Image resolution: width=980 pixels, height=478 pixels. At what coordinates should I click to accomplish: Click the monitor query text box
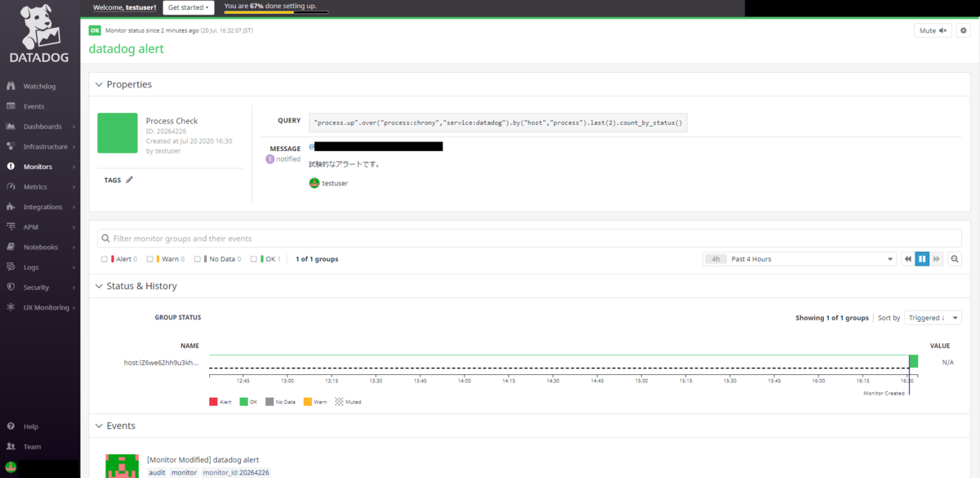[498, 122]
